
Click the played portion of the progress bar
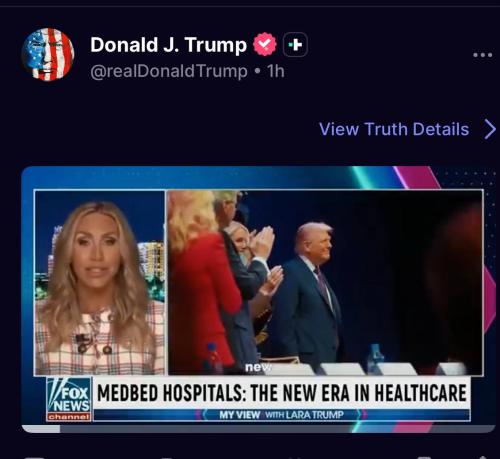41,429
